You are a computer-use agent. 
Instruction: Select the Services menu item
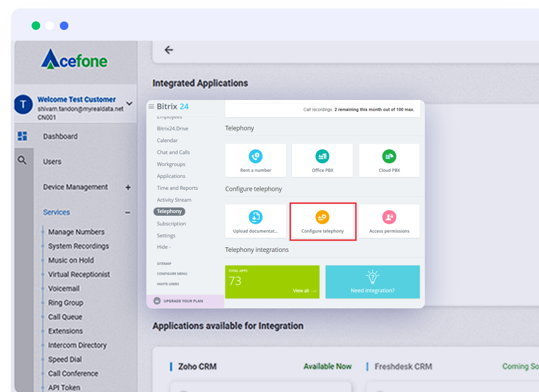pos(56,212)
